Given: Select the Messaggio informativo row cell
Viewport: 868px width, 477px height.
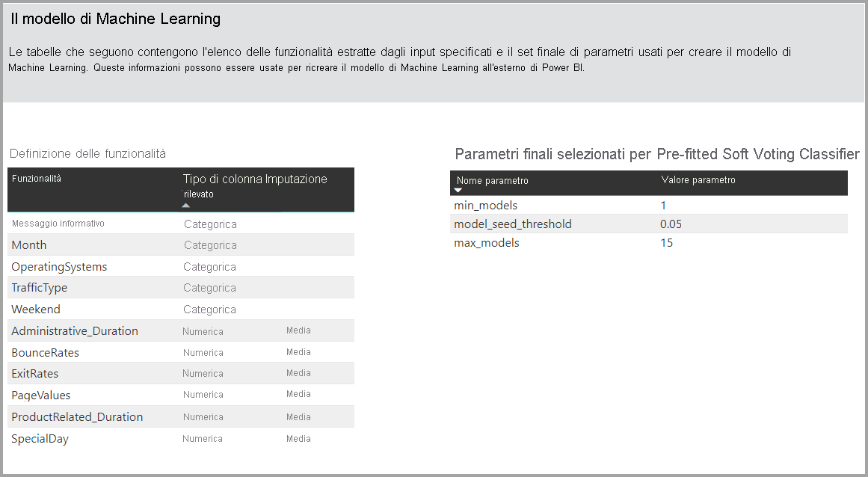Looking at the screenshot, I should coord(58,224).
